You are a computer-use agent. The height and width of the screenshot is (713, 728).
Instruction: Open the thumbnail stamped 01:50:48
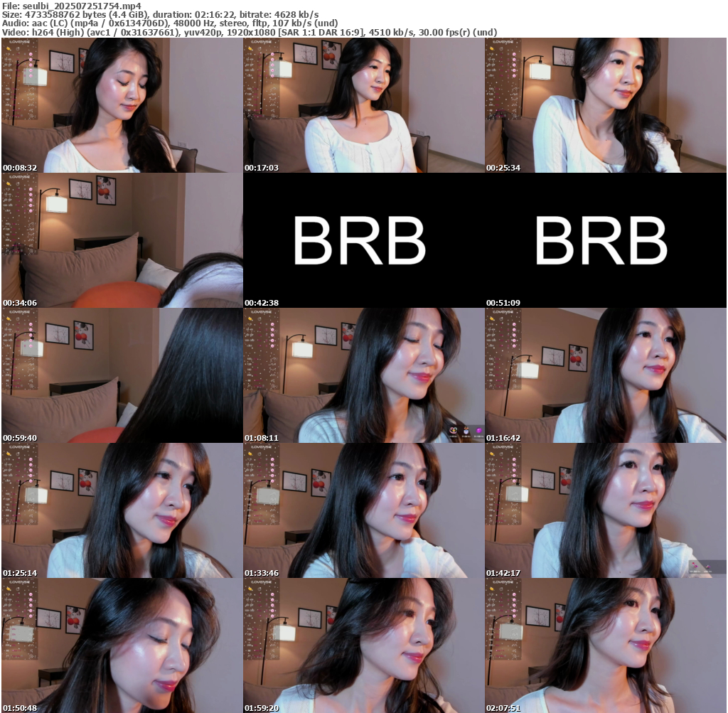point(122,645)
